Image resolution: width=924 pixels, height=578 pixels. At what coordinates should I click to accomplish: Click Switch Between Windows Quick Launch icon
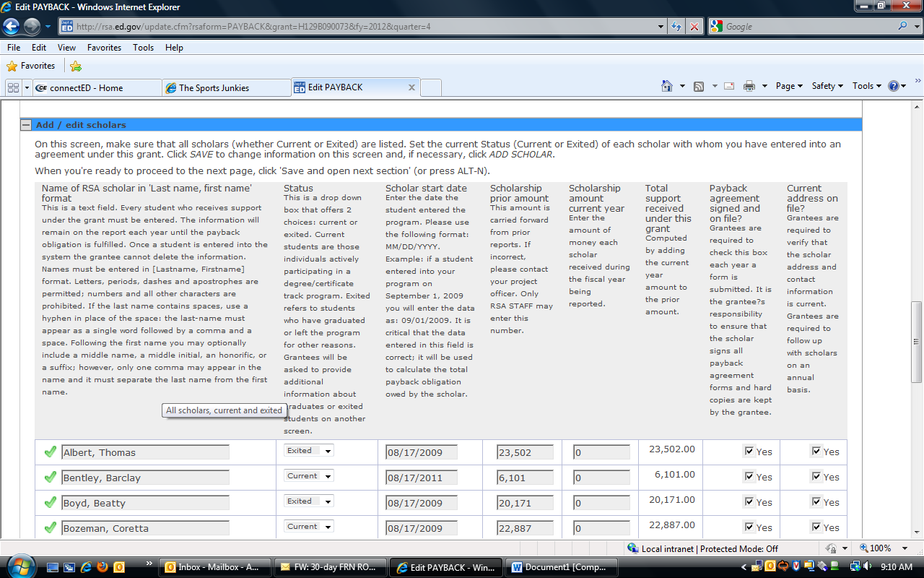[70, 567]
